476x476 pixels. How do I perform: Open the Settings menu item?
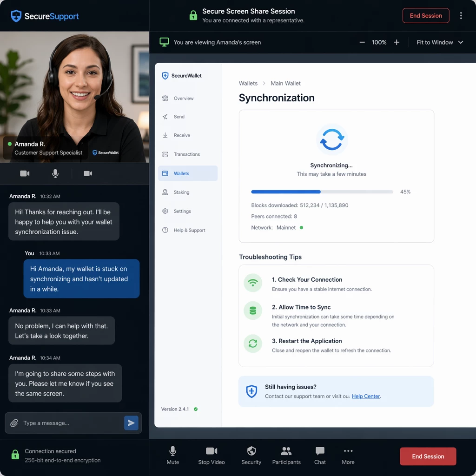pyautogui.click(x=188, y=211)
